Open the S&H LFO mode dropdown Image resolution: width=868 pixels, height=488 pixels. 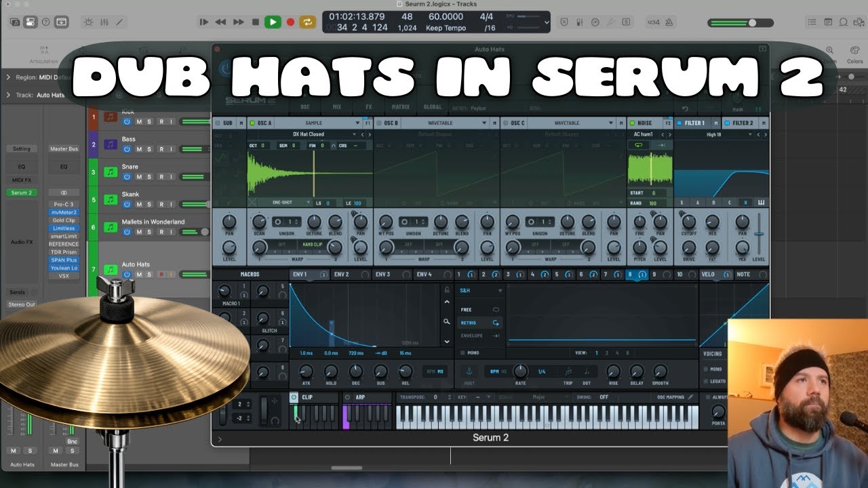(x=481, y=290)
